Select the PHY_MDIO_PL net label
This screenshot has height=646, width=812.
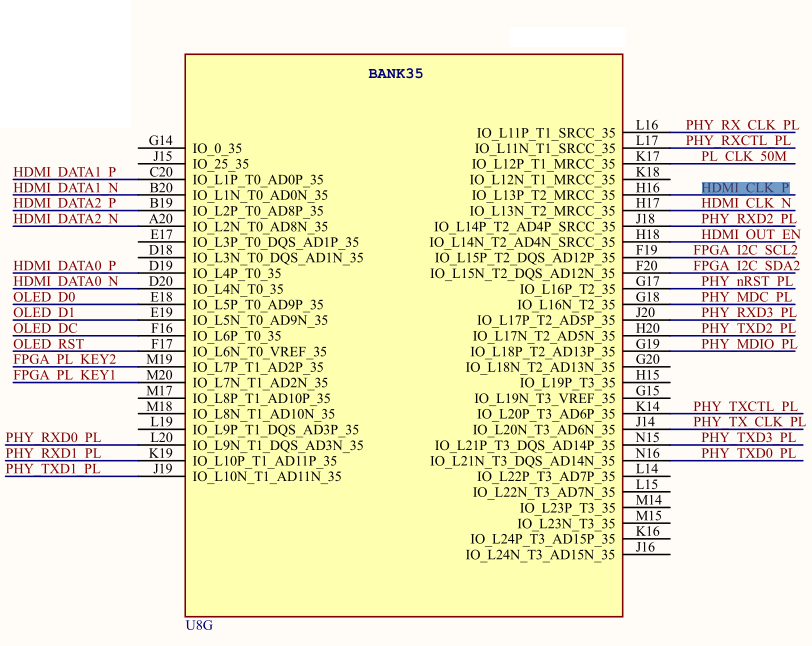pyautogui.click(x=749, y=344)
